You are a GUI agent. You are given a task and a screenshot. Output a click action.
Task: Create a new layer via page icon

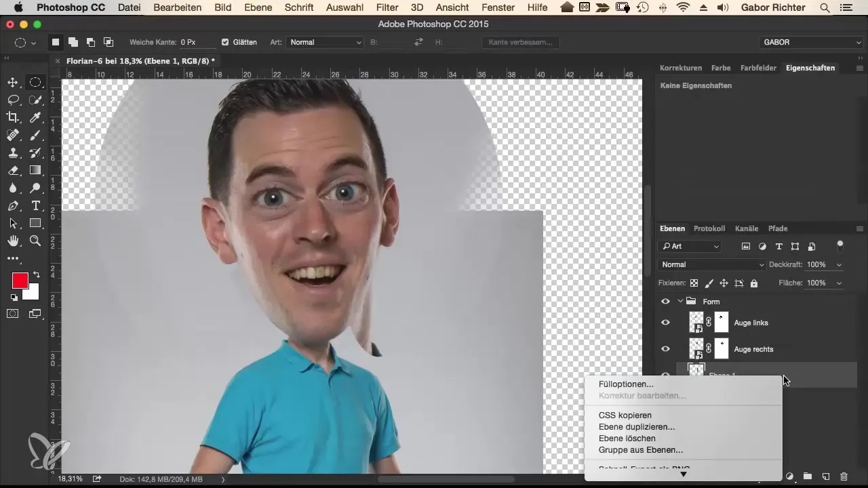pos(826,476)
